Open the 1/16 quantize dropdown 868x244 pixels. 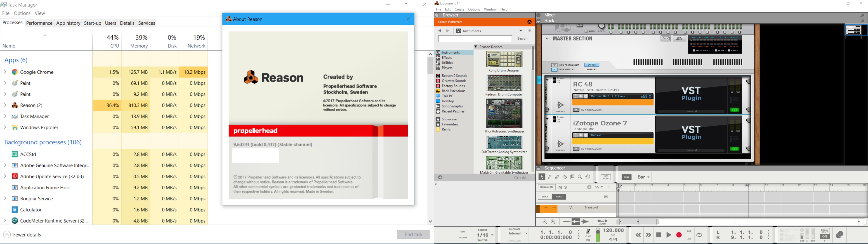486,235
